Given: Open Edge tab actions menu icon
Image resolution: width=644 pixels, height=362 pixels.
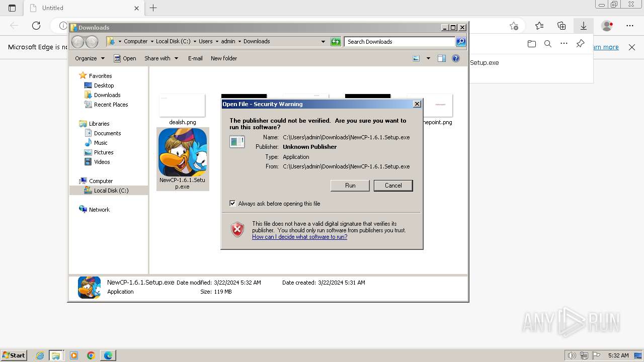Looking at the screenshot, I should [12, 8].
